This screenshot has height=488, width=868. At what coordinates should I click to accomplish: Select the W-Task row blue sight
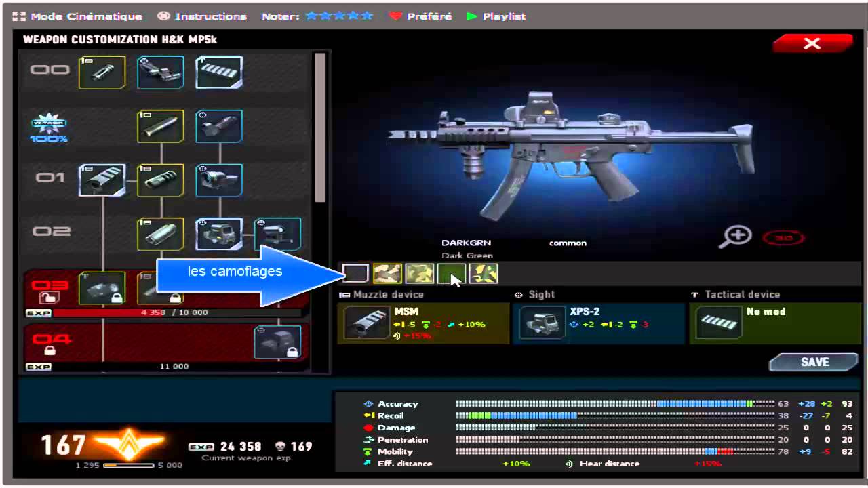pos(219,126)
